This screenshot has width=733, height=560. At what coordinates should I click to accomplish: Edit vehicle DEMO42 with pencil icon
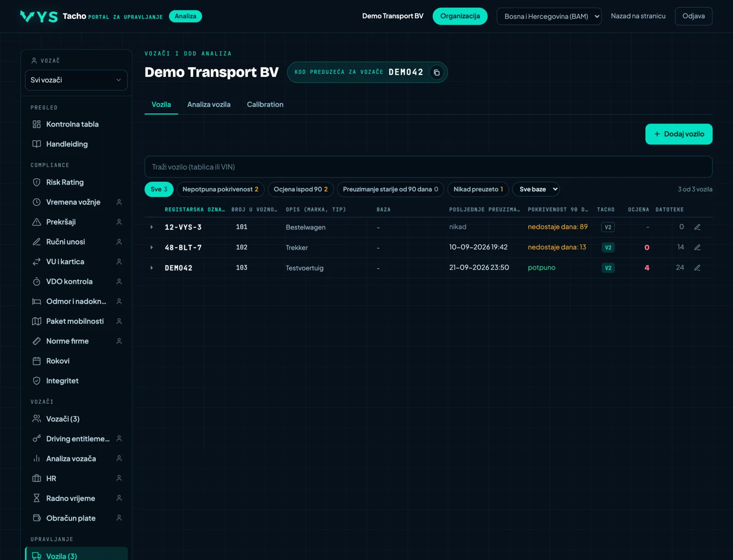(697, 268)
